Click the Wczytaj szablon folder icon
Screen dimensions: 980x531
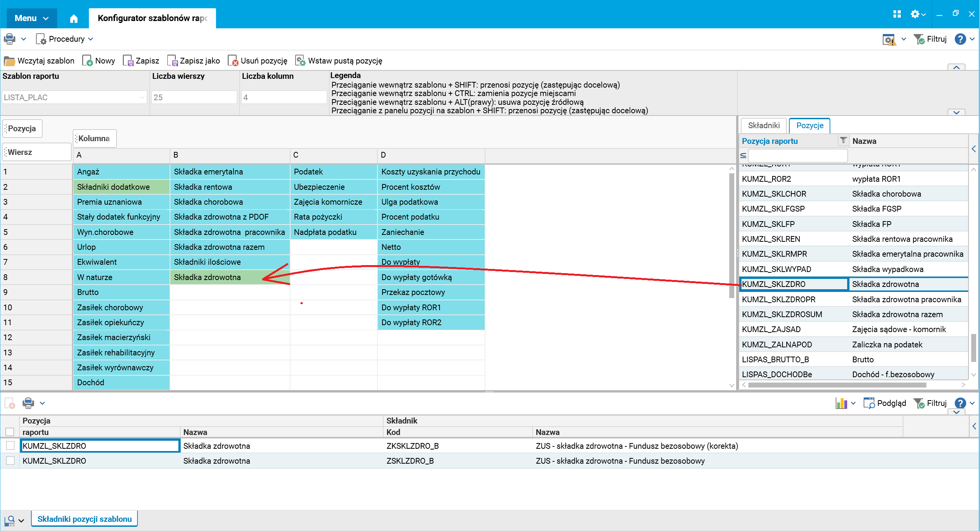click(9, 61)
